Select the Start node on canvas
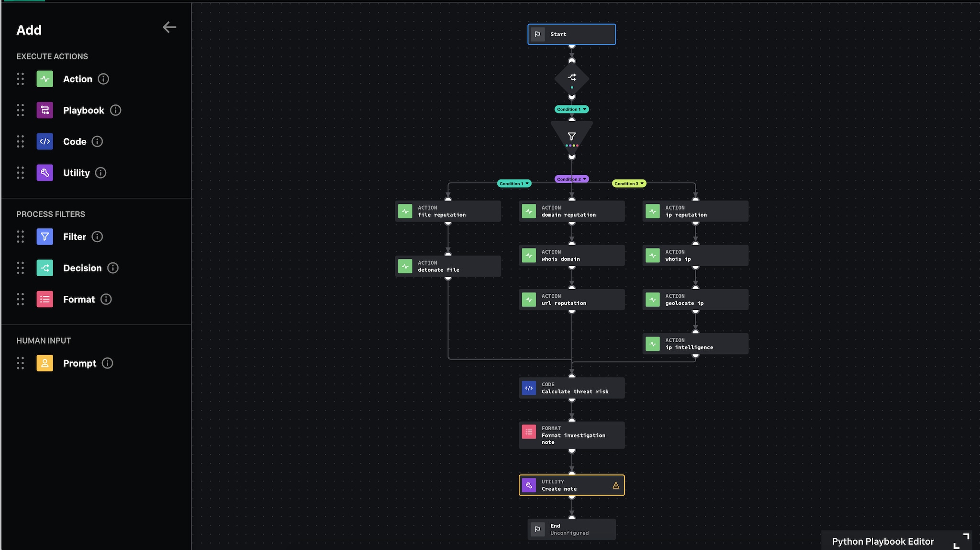This screenshot has height=550, width=980. (x=571, y=34)
